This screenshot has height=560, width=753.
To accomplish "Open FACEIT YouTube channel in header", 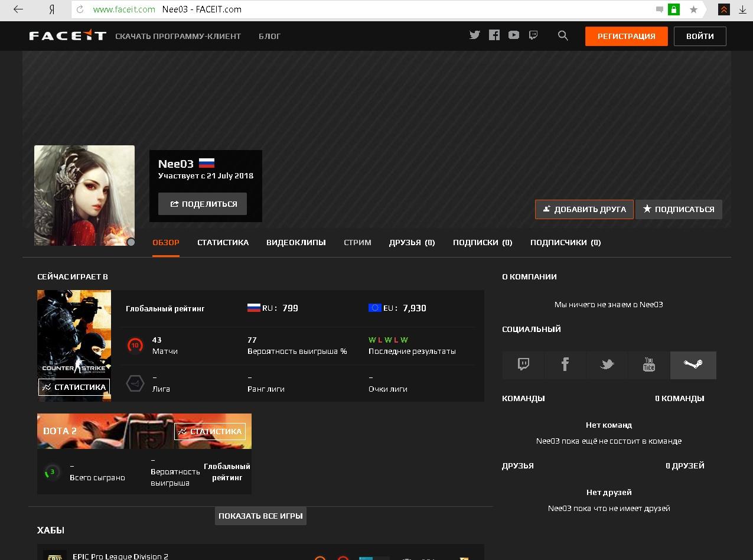I will (x=514, y=35).
